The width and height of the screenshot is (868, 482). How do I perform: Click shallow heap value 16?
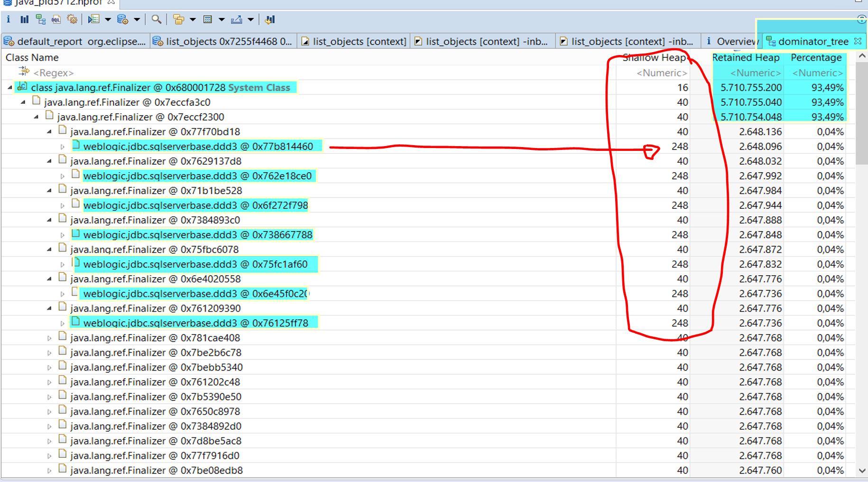tap(683, 87)
